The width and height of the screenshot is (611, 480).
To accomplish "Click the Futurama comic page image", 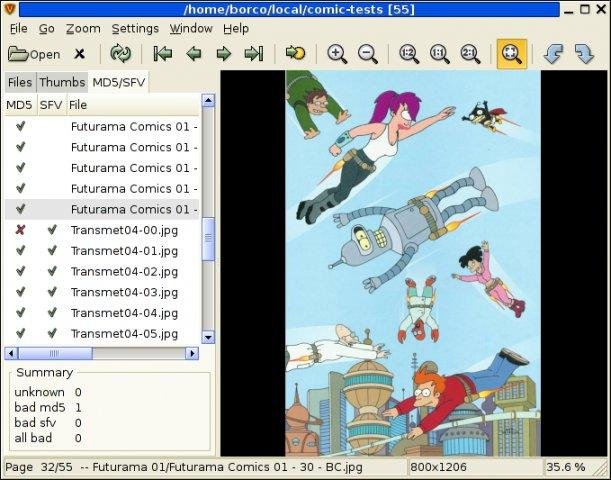I will (413, 263).
